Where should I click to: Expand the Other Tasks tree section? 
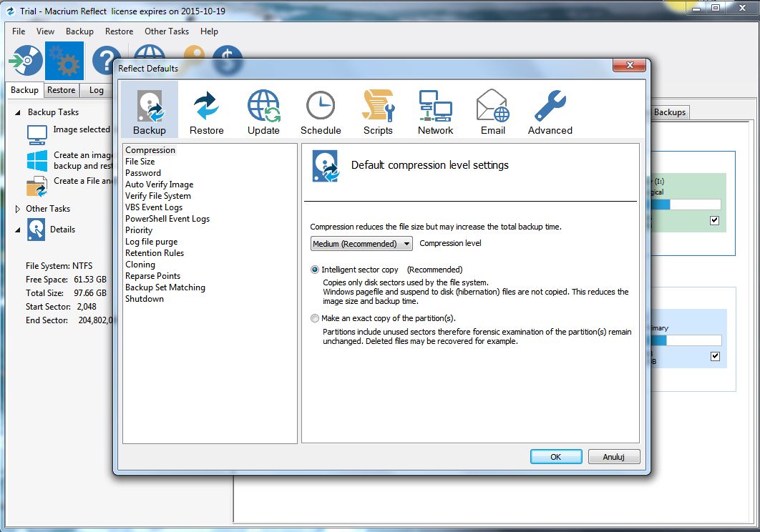tap(19, 209)
